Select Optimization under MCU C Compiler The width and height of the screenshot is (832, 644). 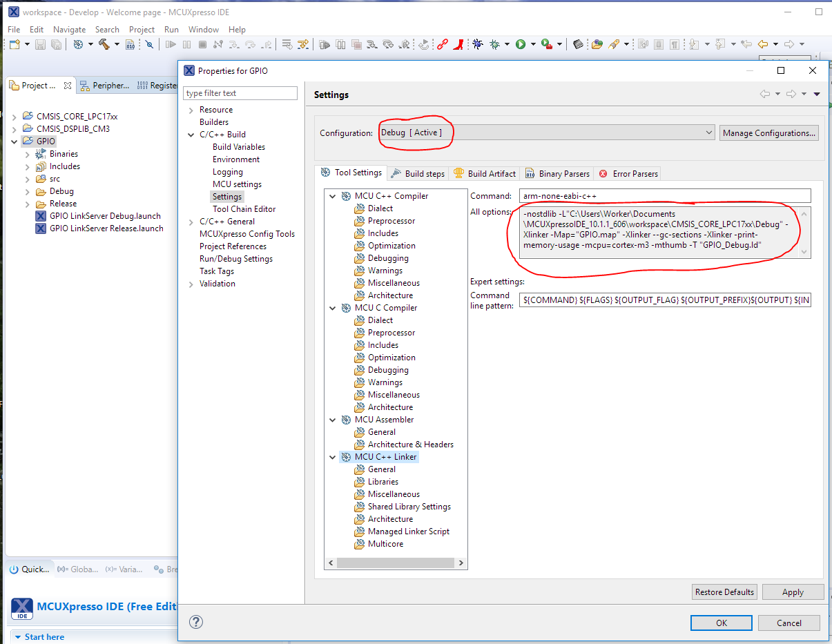(391, 358)
